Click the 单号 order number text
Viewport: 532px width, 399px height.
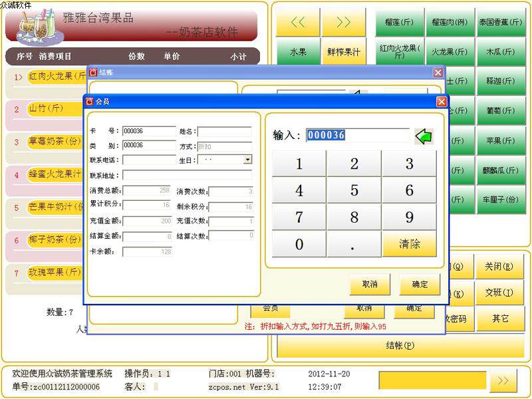(56, 387)
